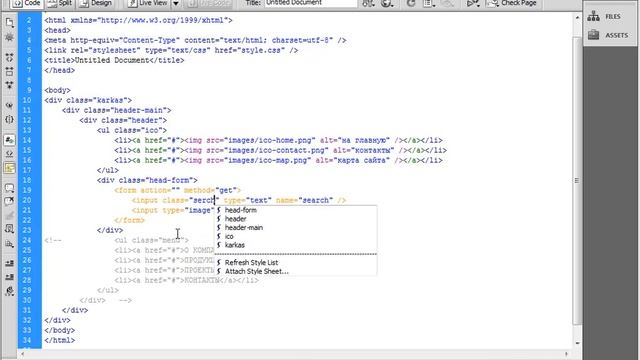Collapse full tag in coding toolbar
The height and width of the screenshot is (360, 640).
pos(9,58)
